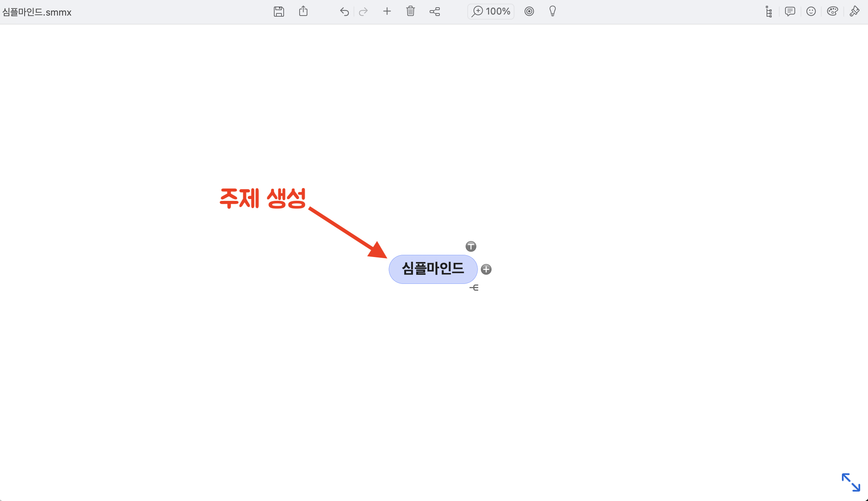Activate the focus/target icon

click(x=529, y=11)
